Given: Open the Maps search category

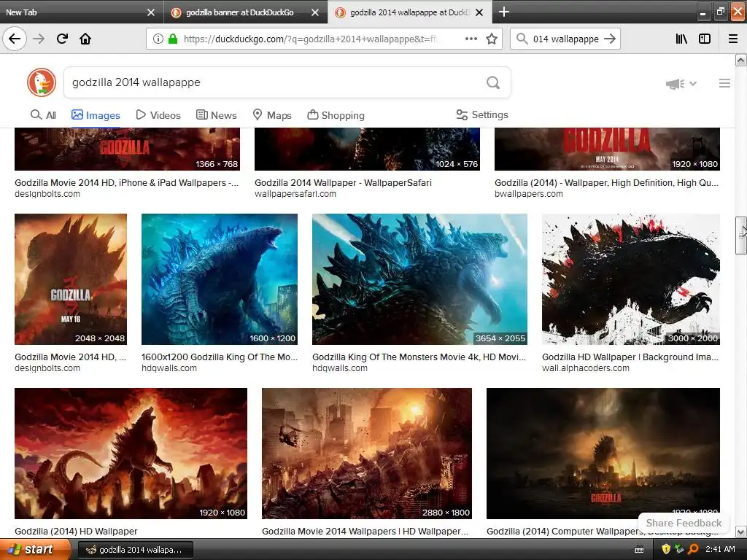Looking at the screenshot, I should (x=272, y=114).
